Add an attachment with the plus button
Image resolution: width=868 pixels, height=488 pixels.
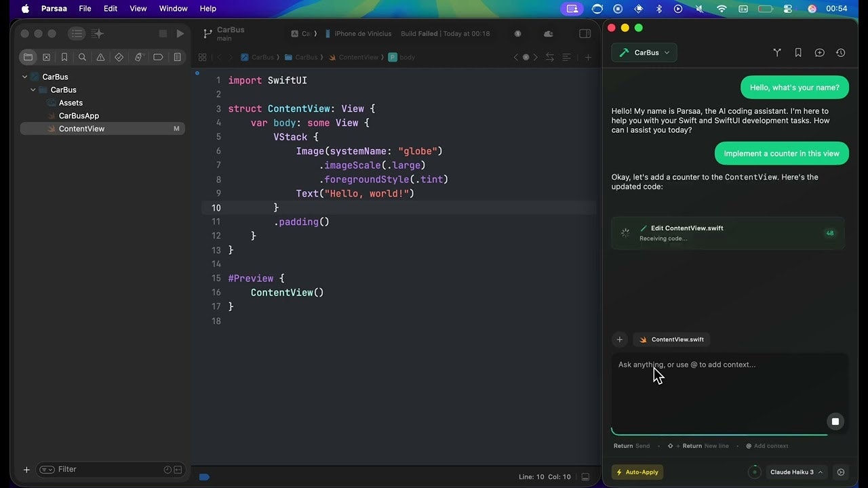619,340
